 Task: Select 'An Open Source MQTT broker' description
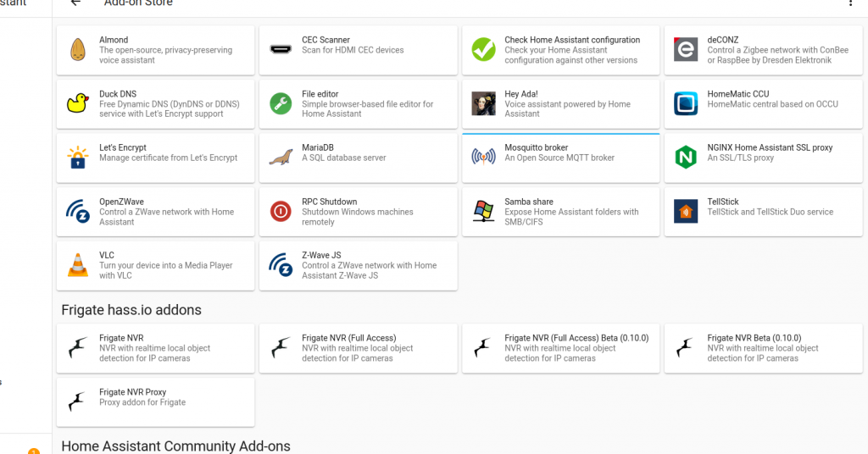point(559,158)
